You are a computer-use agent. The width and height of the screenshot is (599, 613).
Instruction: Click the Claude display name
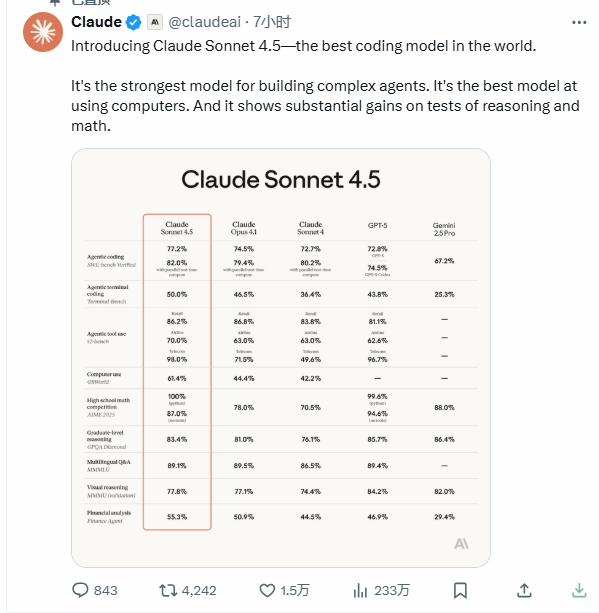pos(96,22)
